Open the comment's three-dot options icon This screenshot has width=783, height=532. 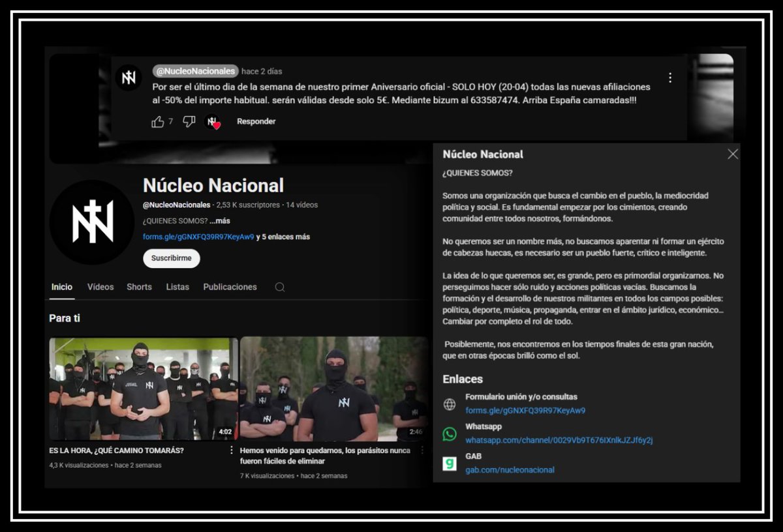click(x=670, y=77)
